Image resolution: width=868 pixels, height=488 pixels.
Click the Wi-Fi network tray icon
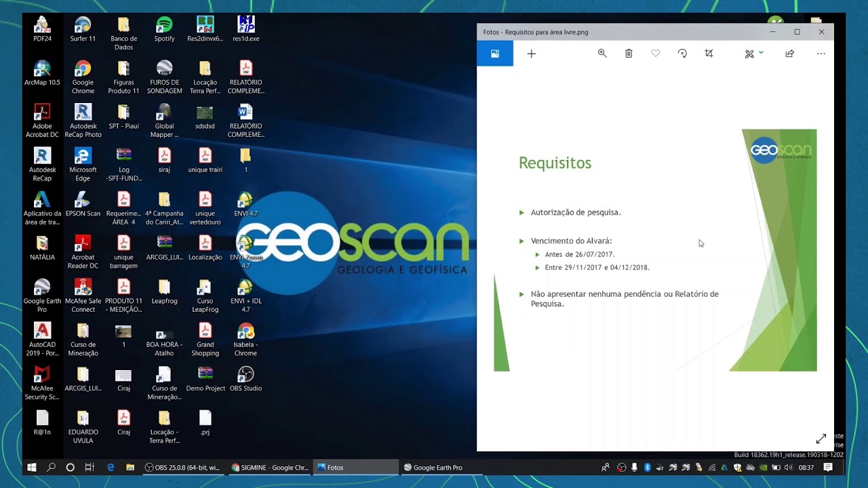[x=711, y=468]
